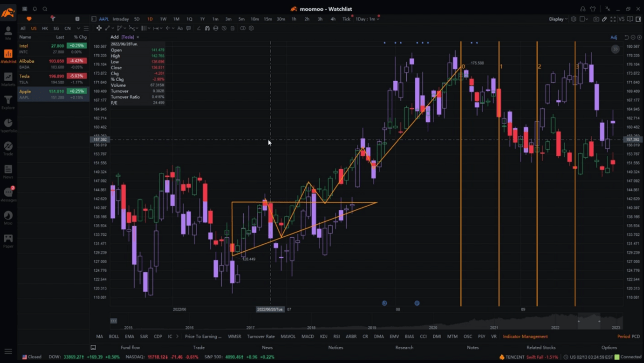644x363 pixels.
Task: Click the 2019 mark on timeline overview
Action: (x=372, y=327)
